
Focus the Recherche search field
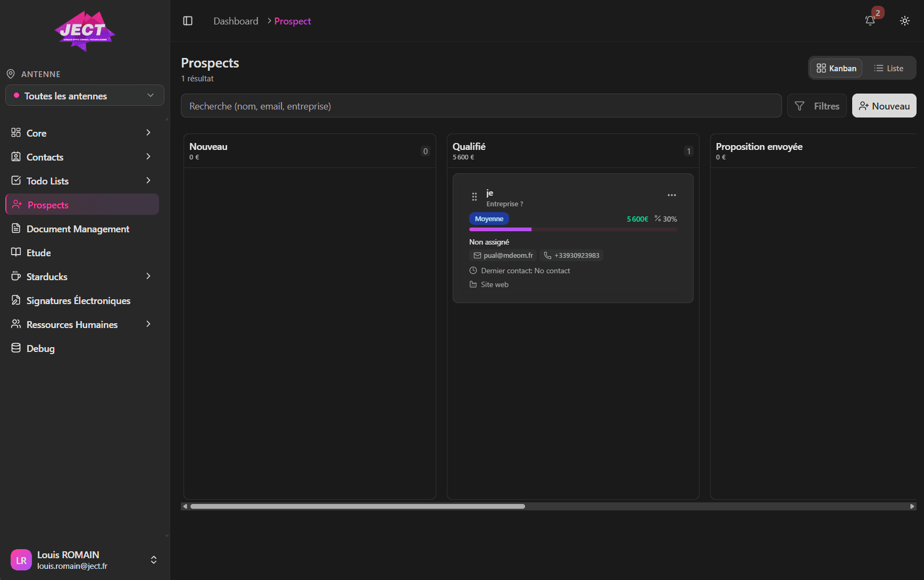481,106
